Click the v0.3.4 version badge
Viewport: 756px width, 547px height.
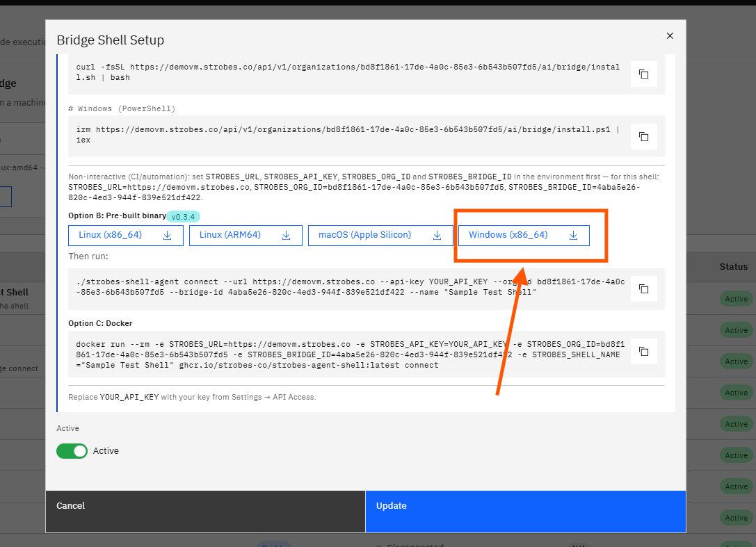(183, 216)
